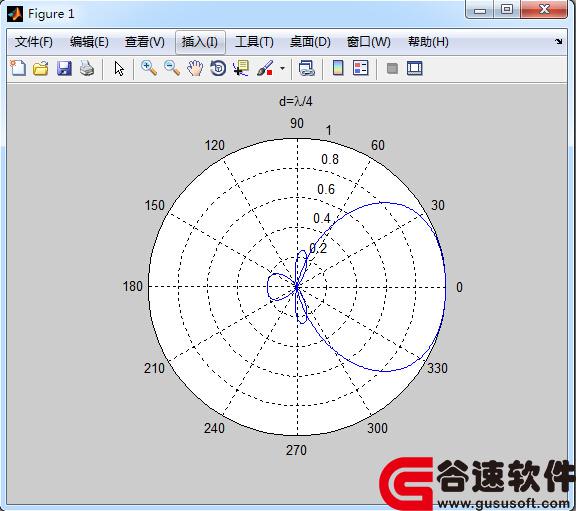Click the Link Plot icon
This screenshot has height=511, width=576.
coord(306,68)
